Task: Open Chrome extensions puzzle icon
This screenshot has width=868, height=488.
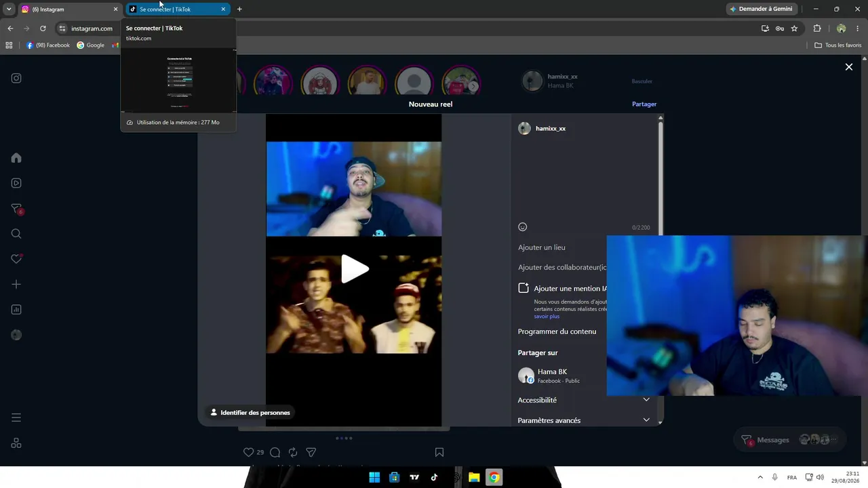Action: [x=817, y=28]
